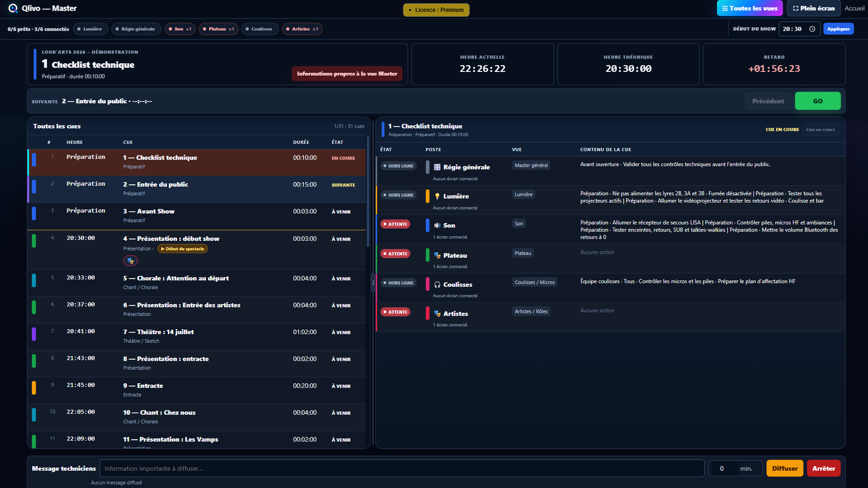Focus the Message techniciens input field

(402, 468)
